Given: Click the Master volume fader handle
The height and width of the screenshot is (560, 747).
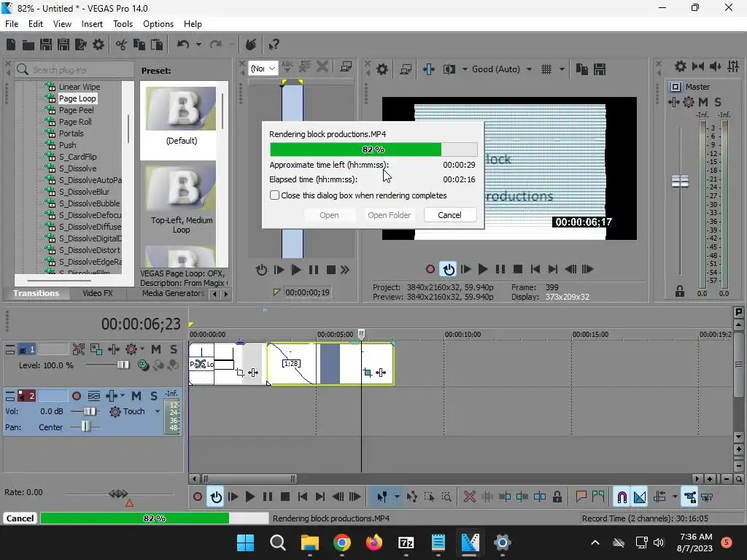Looking at the screenshot, I should tap(680, 182).
